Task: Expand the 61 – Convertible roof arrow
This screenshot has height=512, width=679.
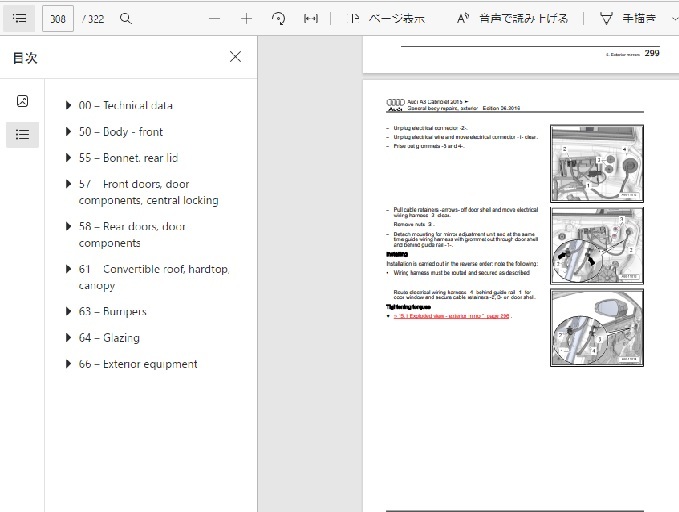Action: point(68,269)
